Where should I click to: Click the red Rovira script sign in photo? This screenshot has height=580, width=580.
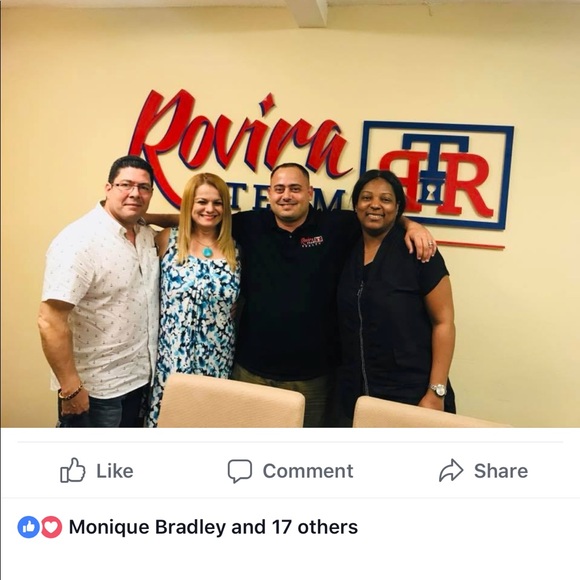point(240,137)
